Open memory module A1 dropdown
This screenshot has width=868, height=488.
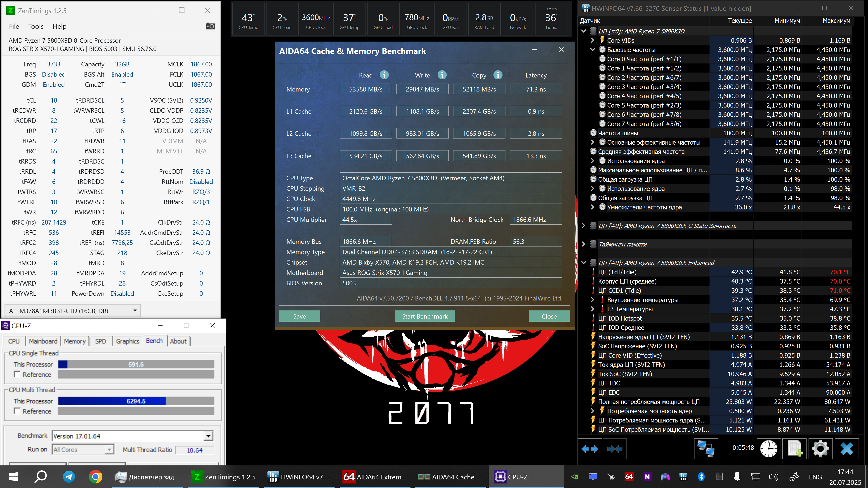pyautogui.click(x=135, y=310)
